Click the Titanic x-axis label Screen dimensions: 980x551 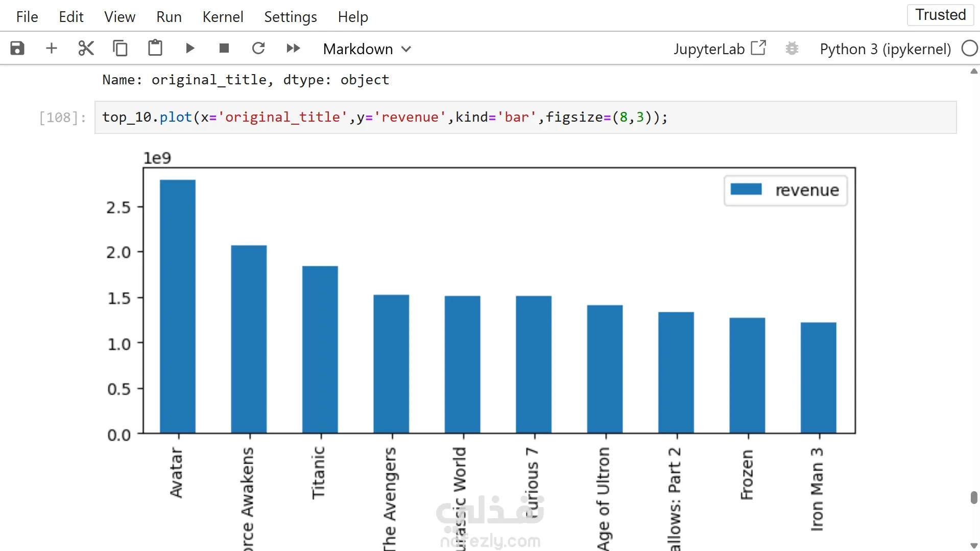318,472
